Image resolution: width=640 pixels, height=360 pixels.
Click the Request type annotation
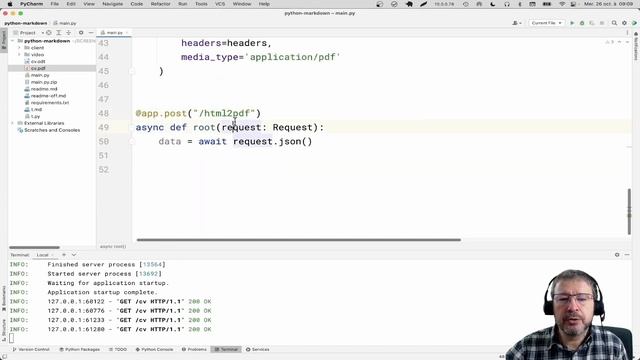point(292,127)
